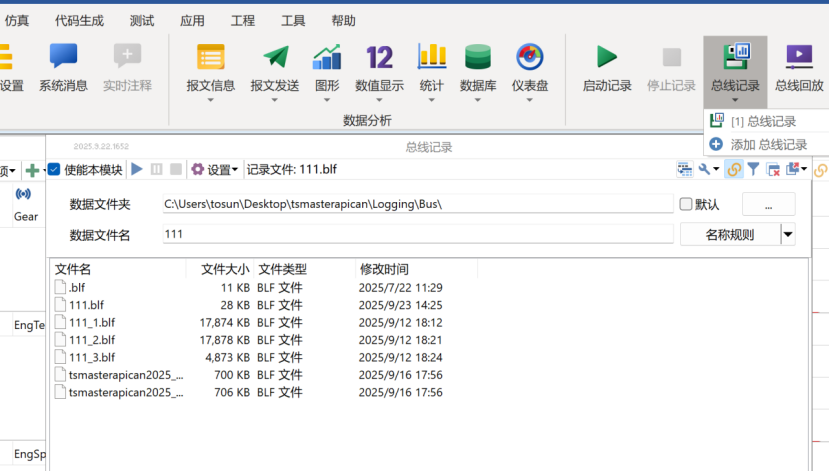Open the 报文信息 message info tool
829x471 pixels.
(x=210, y=68)
